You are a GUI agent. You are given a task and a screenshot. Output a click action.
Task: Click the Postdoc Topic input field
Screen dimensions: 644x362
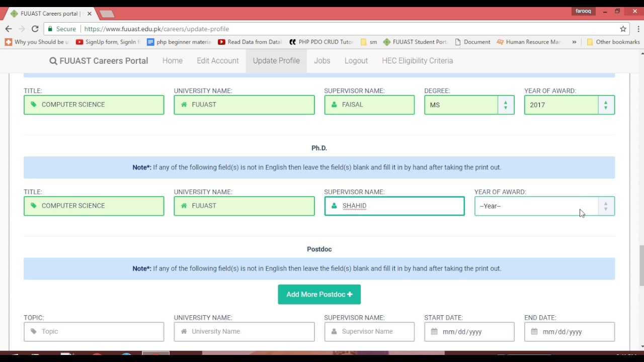(94, 332)
